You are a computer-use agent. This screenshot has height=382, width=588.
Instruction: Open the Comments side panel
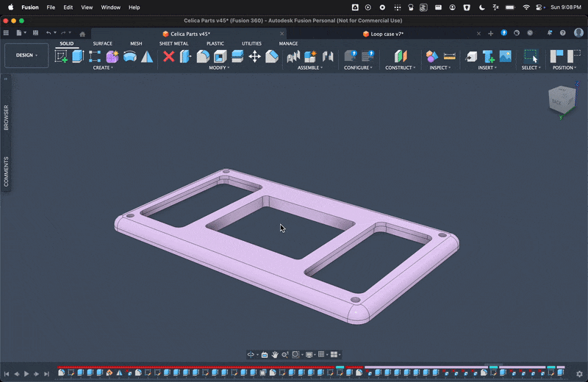[x=6, y=172]
